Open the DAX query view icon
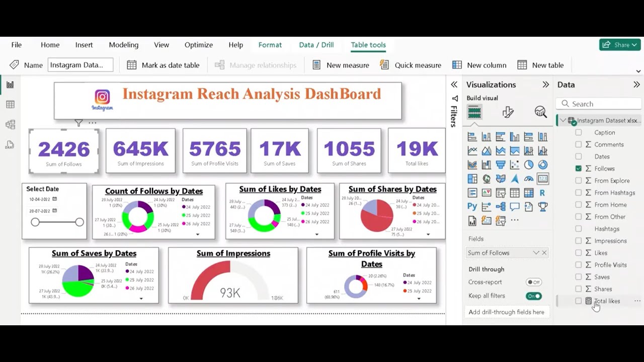 point(10,145)
